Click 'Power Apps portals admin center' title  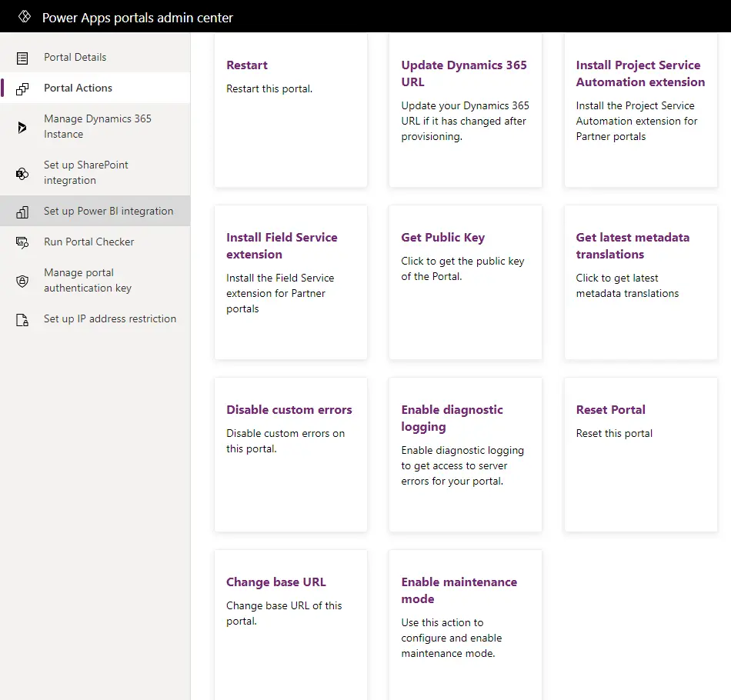click(138, 18)
